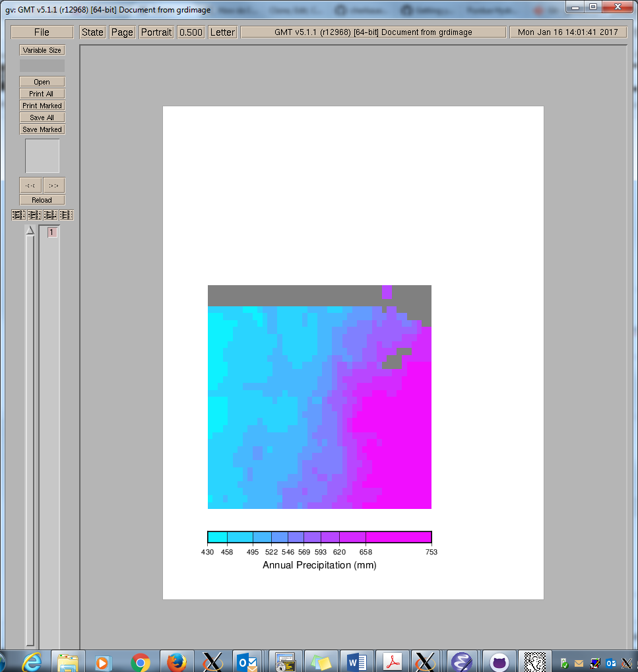
Task: Open Adobe Acrobat Reader from taskbar
Action: click(x=393, y=661)
